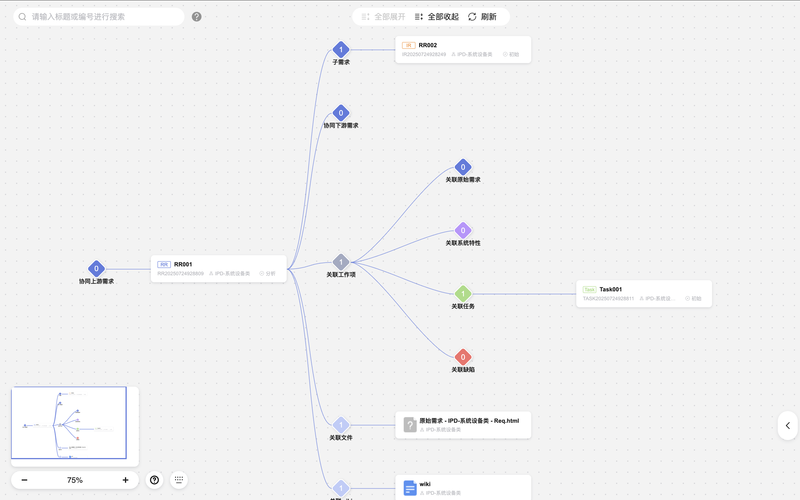This screenshot has width=800, height=500.
Task: Click the 关联任务 label text
Action: tap(463, 306)
